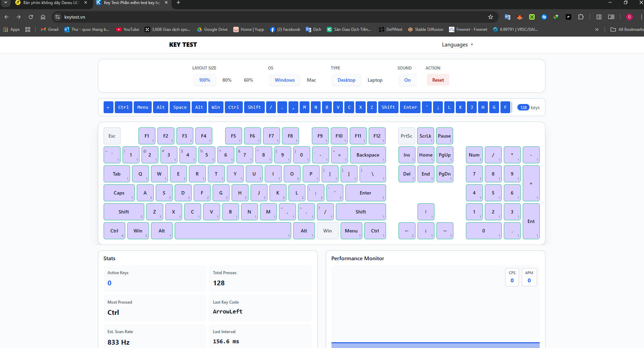
Task: Open the tab search dropdown arrow
Action: click(6, 3)
